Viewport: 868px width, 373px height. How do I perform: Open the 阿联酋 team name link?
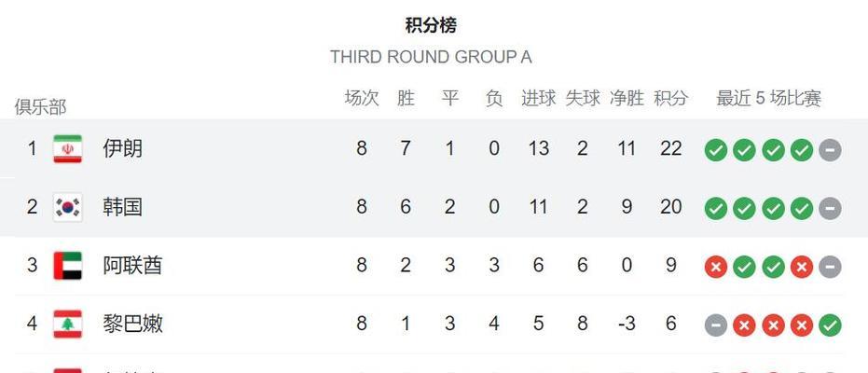coord(132,266)
